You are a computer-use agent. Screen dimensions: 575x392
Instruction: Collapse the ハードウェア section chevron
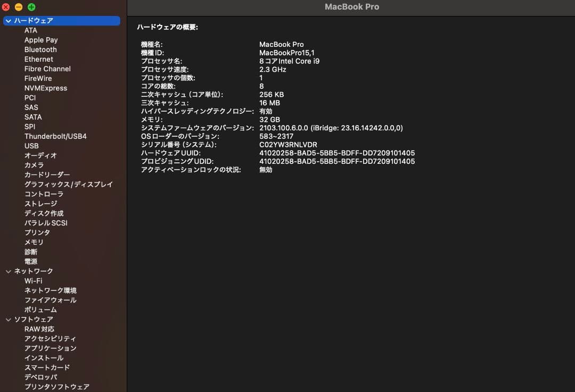8,21
